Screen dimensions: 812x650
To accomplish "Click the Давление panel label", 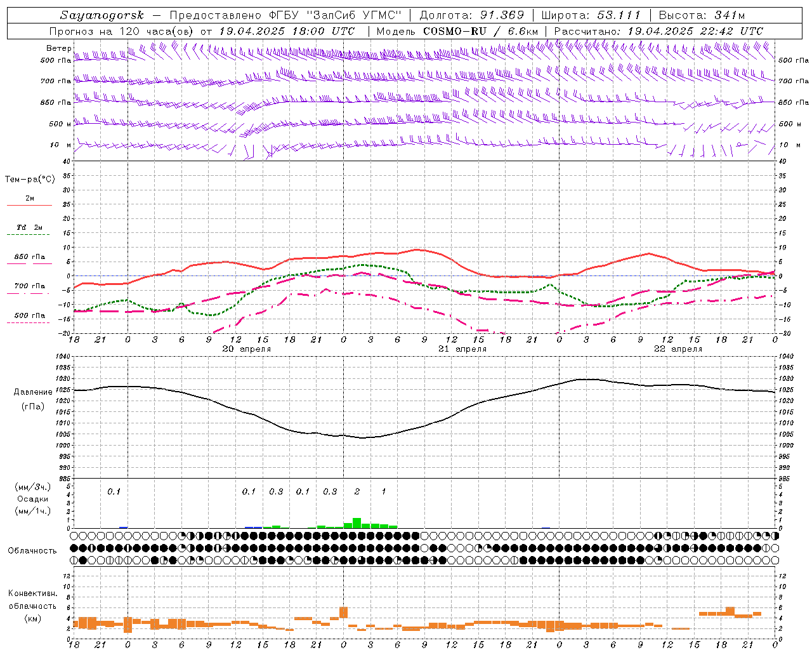I will pos(33,392).
